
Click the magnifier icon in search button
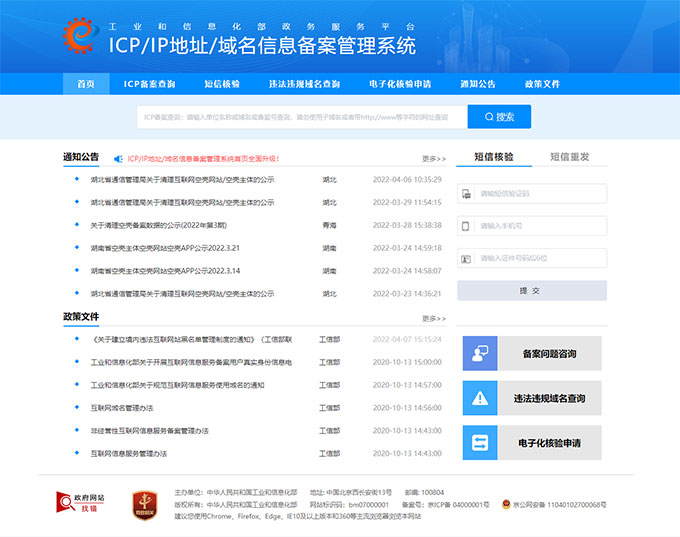click(x=489, y=117)
